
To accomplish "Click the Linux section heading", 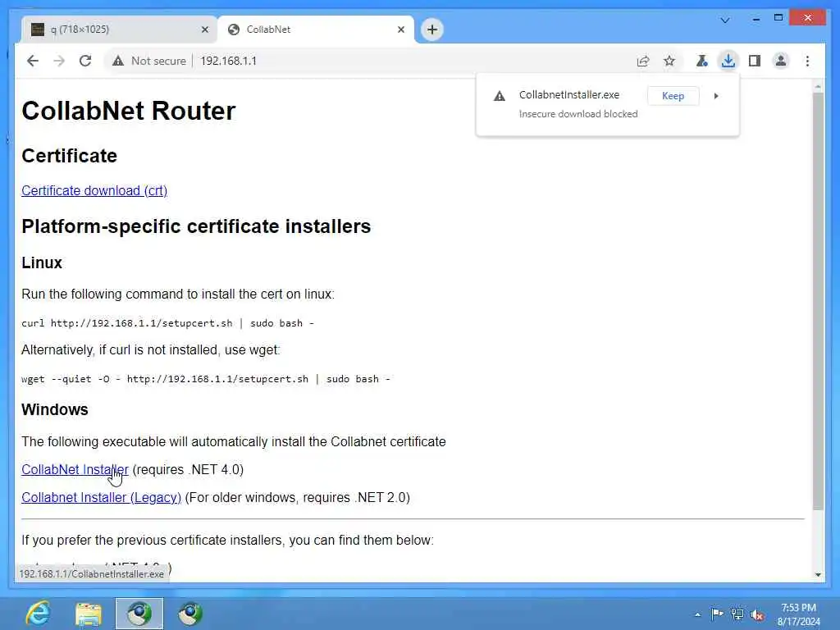I will pyautogui.click(x=42, y=262).
